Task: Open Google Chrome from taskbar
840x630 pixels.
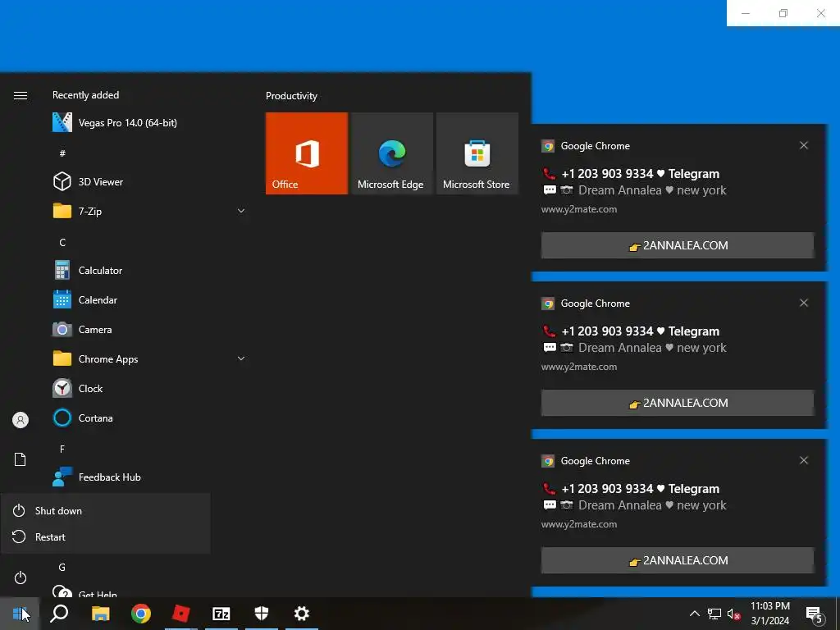Action: 141,614
